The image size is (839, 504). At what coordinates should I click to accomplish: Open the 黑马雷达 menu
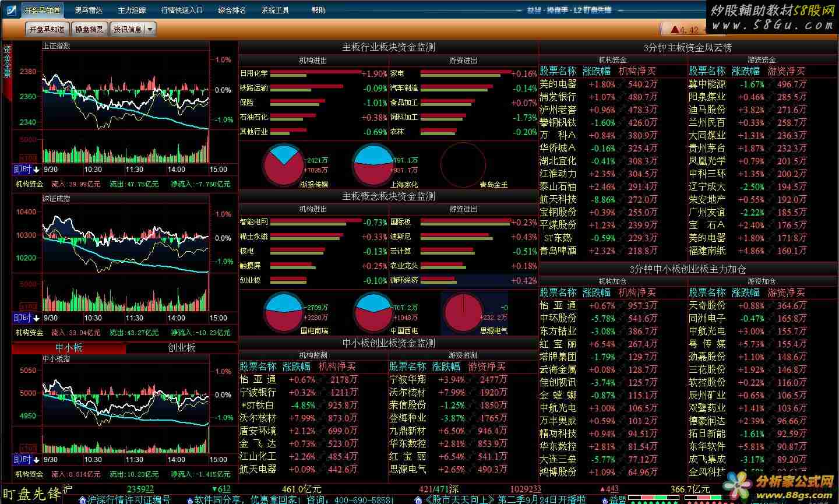point(89,10)
